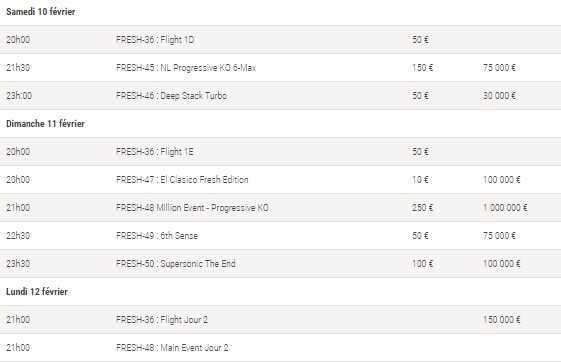Select the FRESH-49 : 6th Sense tournament

click(157, 236)
